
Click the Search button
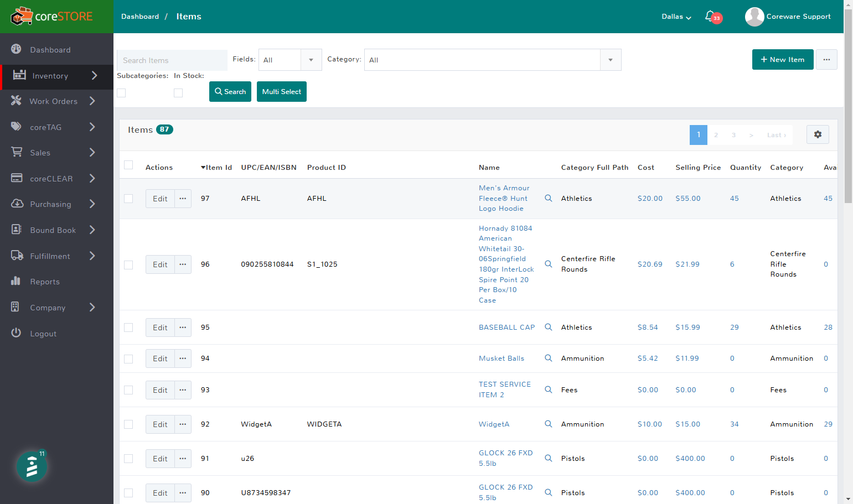[x=230, y=91]
